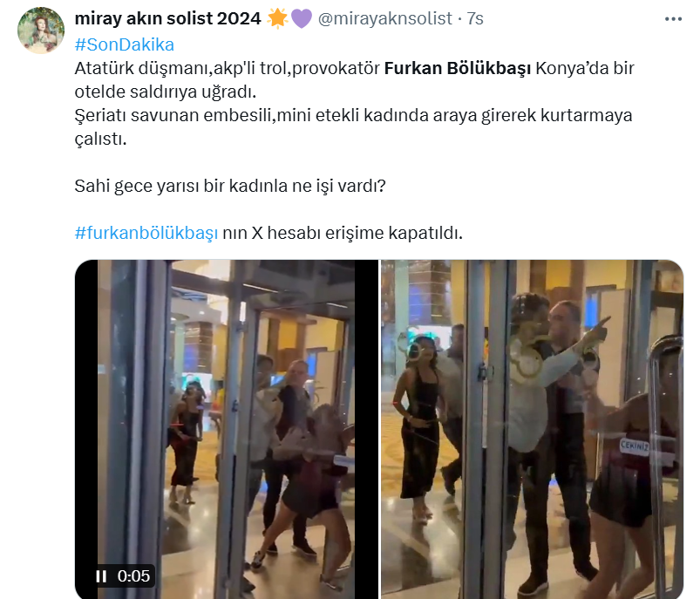
Task: Click the bold Furkan Bölükbaşı text
Action: (x=458, y=68)
